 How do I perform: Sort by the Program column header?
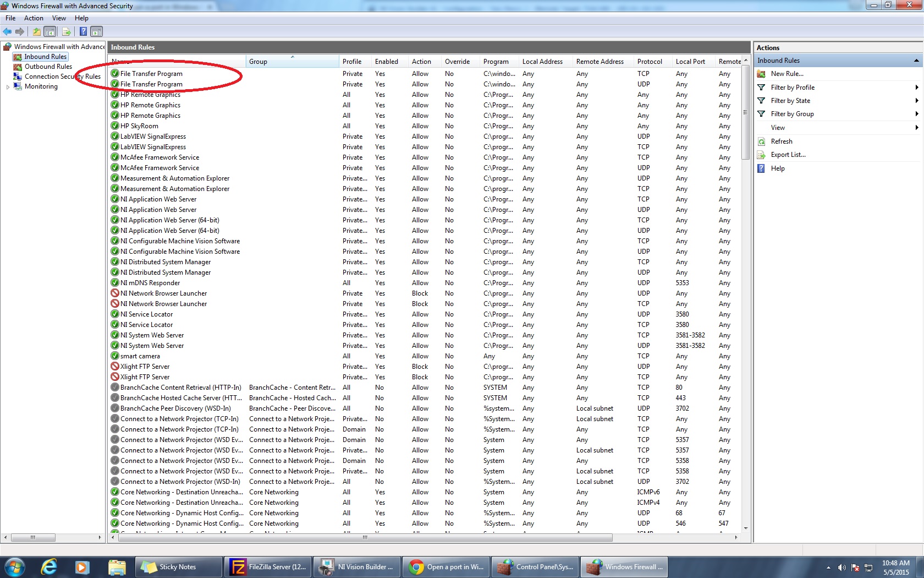point(499,62)
